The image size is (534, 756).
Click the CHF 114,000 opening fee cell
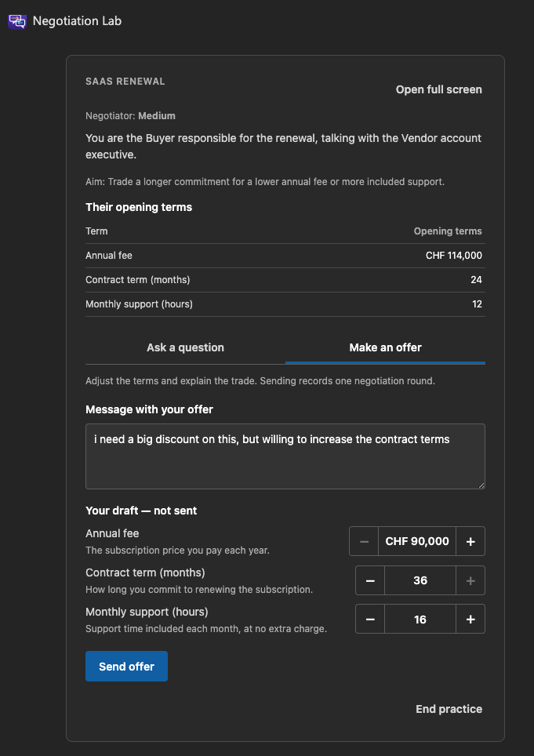[x=453, y=256]
